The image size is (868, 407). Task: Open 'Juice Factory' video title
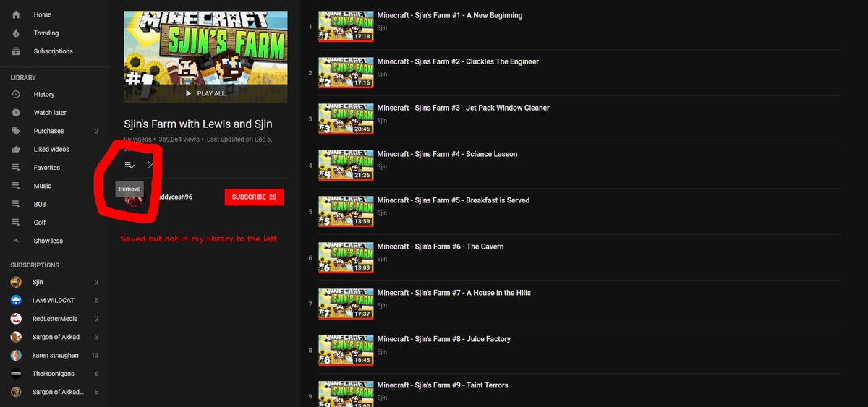[x=443, y=339]
